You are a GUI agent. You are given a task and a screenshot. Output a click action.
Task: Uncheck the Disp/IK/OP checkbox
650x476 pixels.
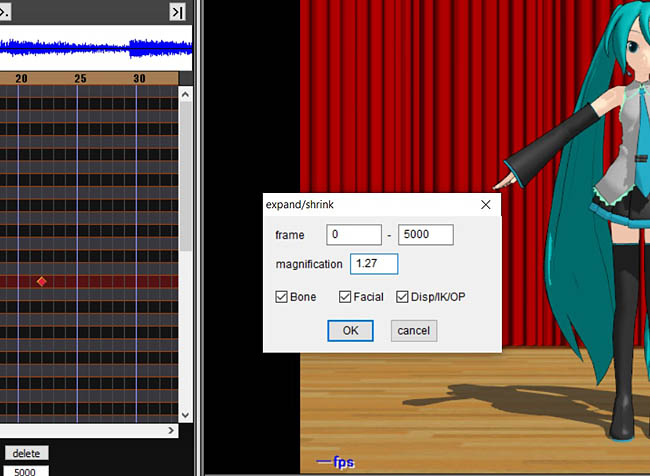coord(402,296)
